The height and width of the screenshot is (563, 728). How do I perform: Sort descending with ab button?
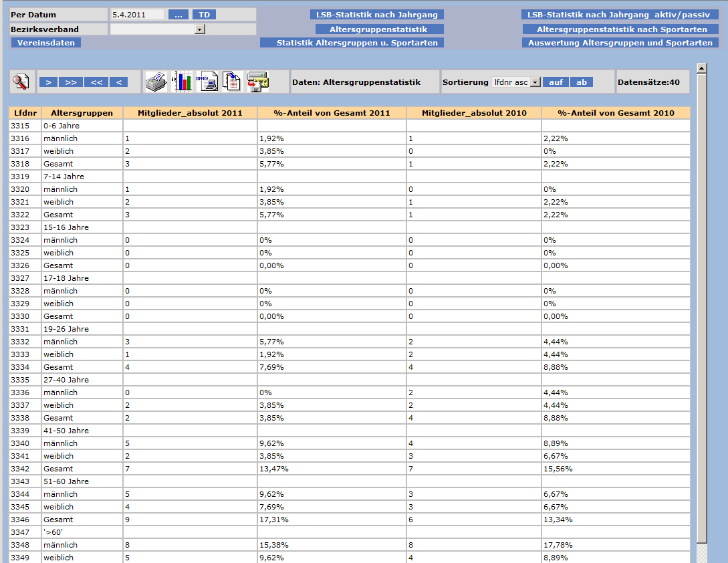pos(582,82)
